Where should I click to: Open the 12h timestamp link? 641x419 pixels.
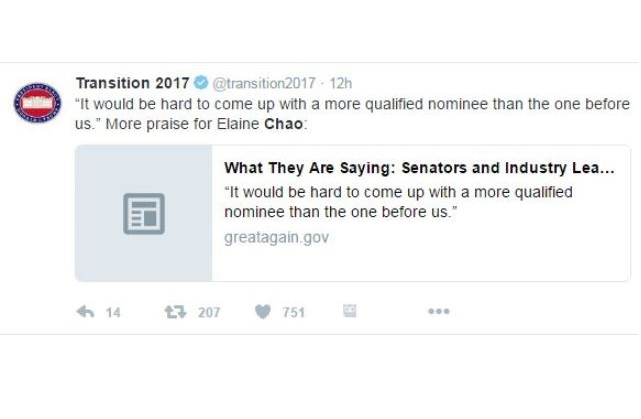[341, 83]
